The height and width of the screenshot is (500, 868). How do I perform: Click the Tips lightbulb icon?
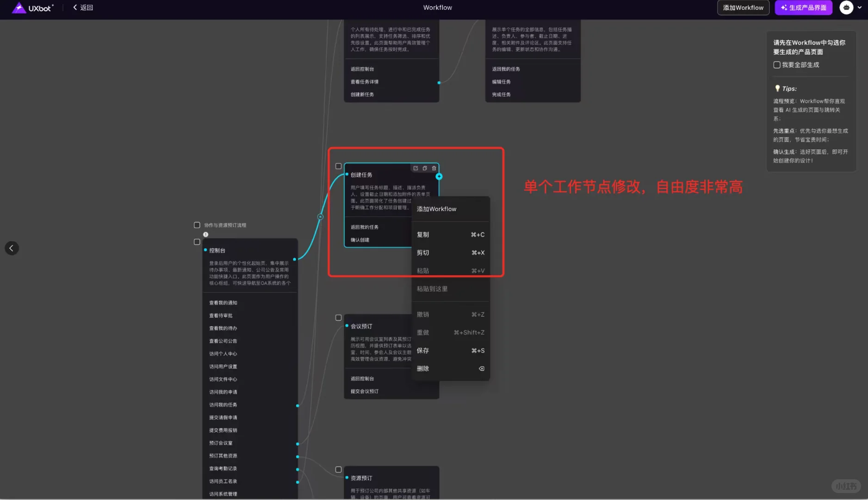(x=777, y=88)
